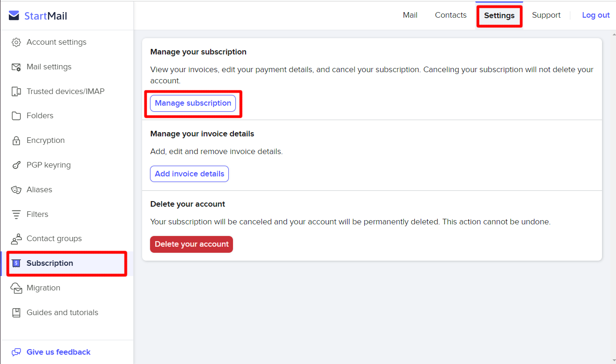Open Account settings from the sidebar
Viewport: 616px width, 364px height.
click(x=16, y=42)
